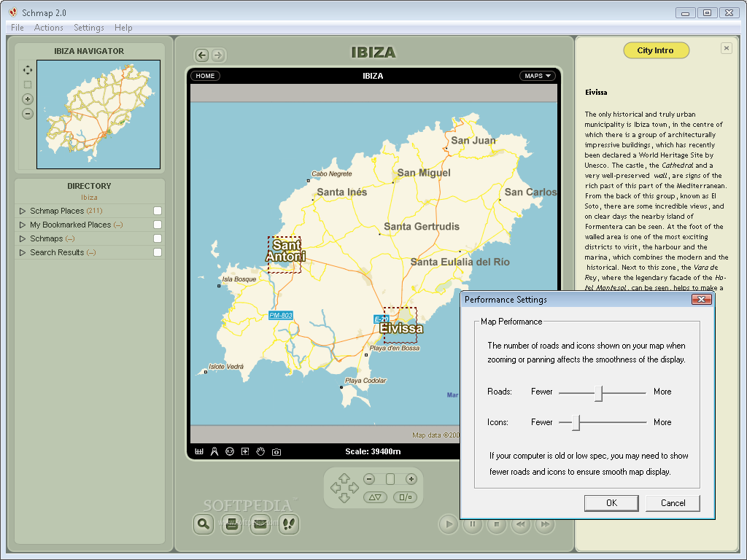Open the Actions menu
This screenshot has height=560, width=747.
point(49,28)
